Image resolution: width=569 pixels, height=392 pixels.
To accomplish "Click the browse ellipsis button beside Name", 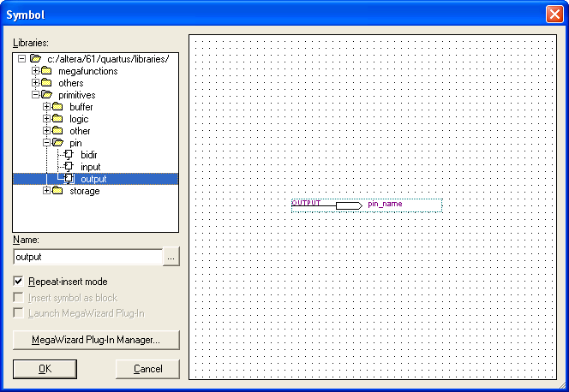I will click(x=171, y=257).
